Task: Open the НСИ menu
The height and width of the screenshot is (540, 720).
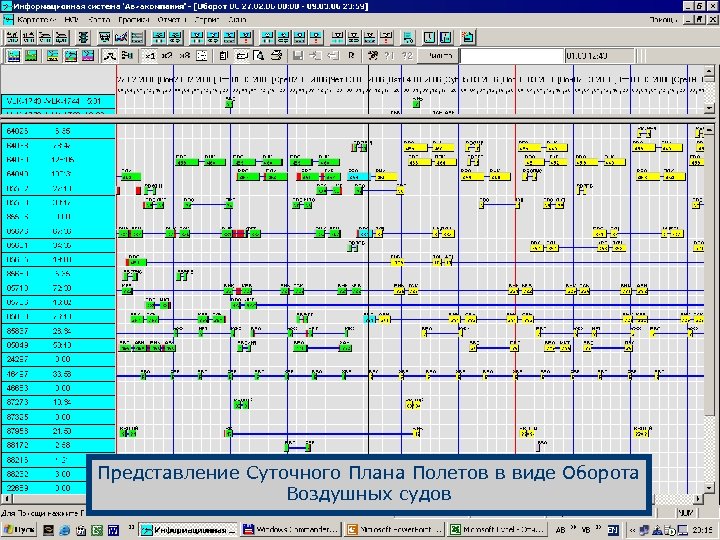Action: 72,19
